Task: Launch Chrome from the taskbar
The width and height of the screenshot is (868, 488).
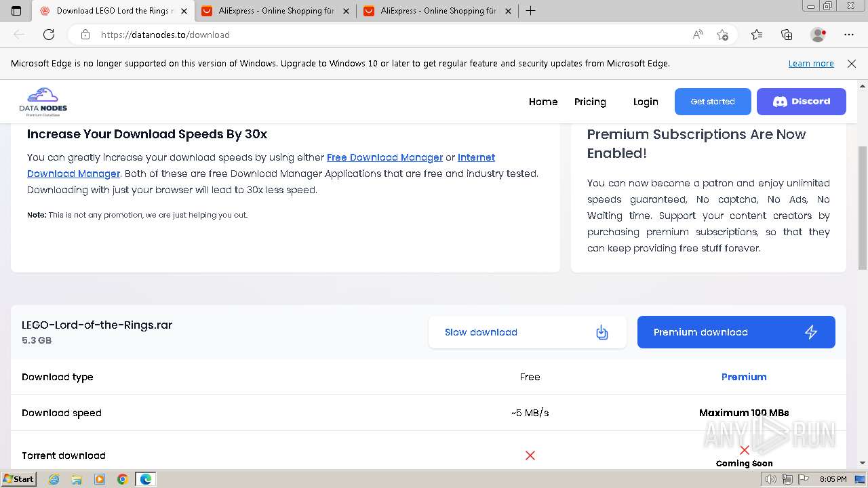Action: tap(123, 479)
